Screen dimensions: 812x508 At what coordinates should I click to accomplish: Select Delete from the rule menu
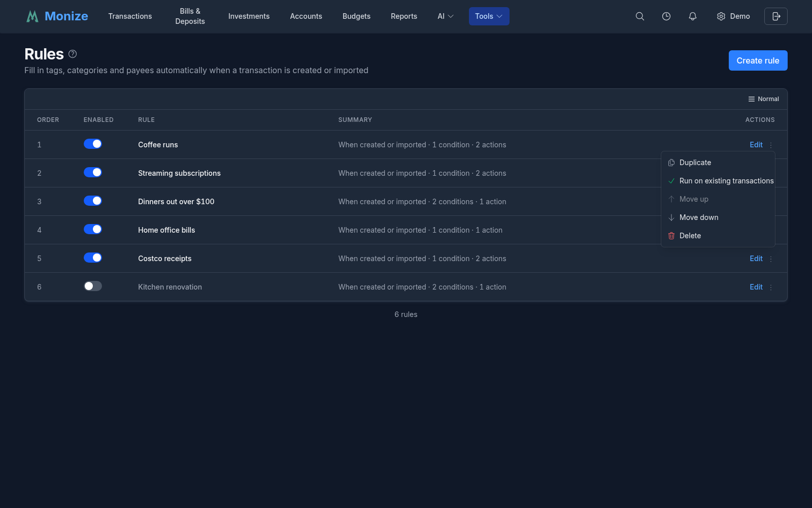tap(718, 236)
